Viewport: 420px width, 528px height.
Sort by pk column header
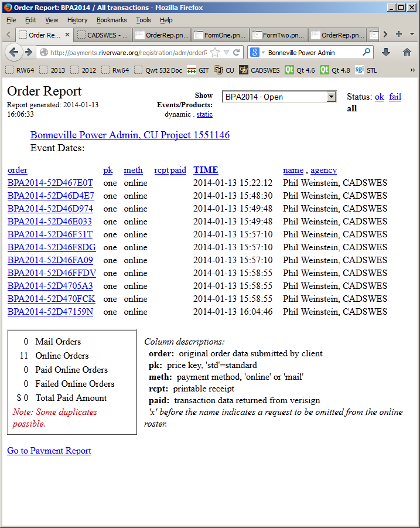point(108,170)
